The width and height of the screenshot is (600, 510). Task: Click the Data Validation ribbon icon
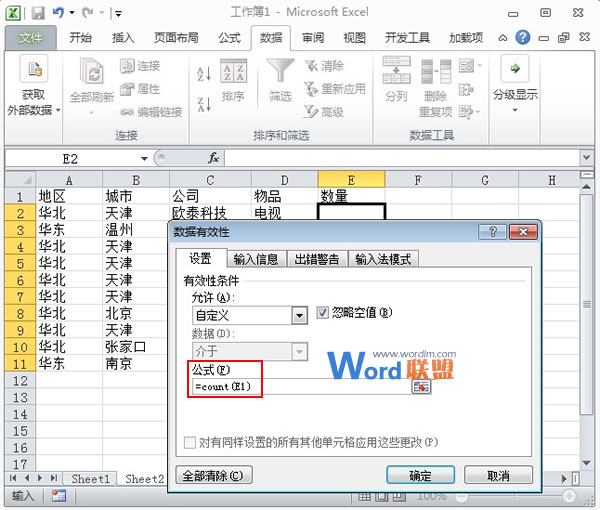click(x=466, y=66)
